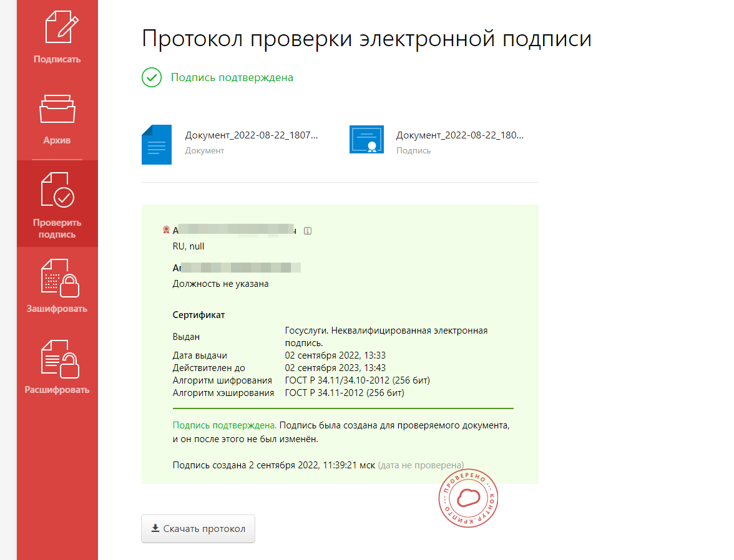Click the 'Действителен до' label
Viewport: 734px width, 560px height.
pyautogui.click(x=208, y=368)
